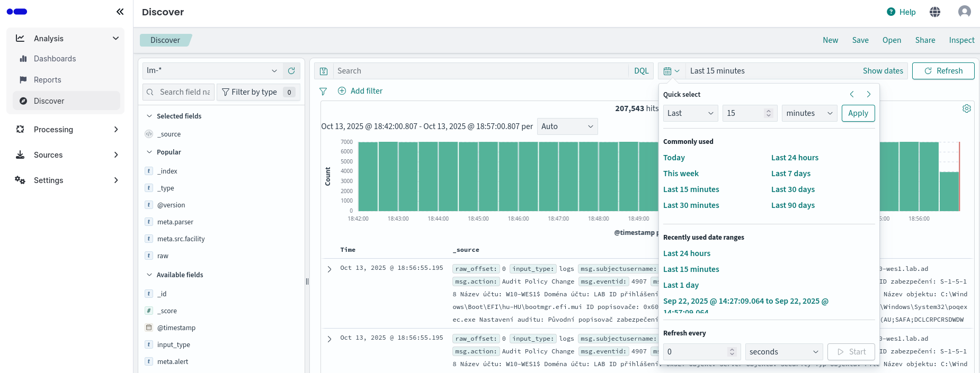Screen dimensions: 980x373
Task: Click the saved query disk icon
Action: tap(324, 71)
